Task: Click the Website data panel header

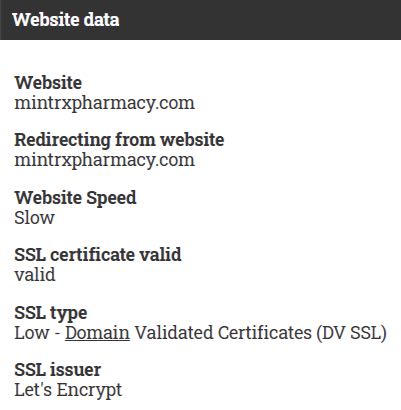Action: click(200, 20)
